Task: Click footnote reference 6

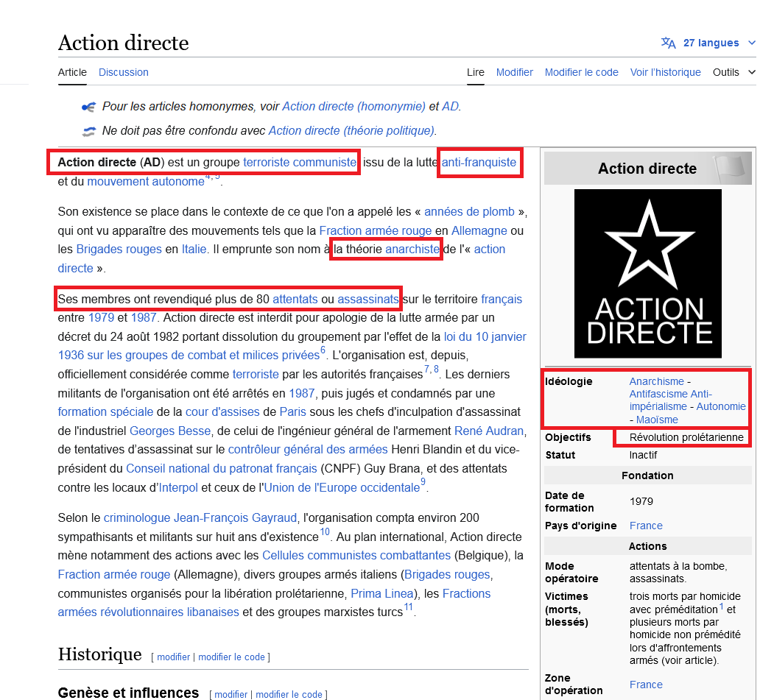Action: (323, 350)
